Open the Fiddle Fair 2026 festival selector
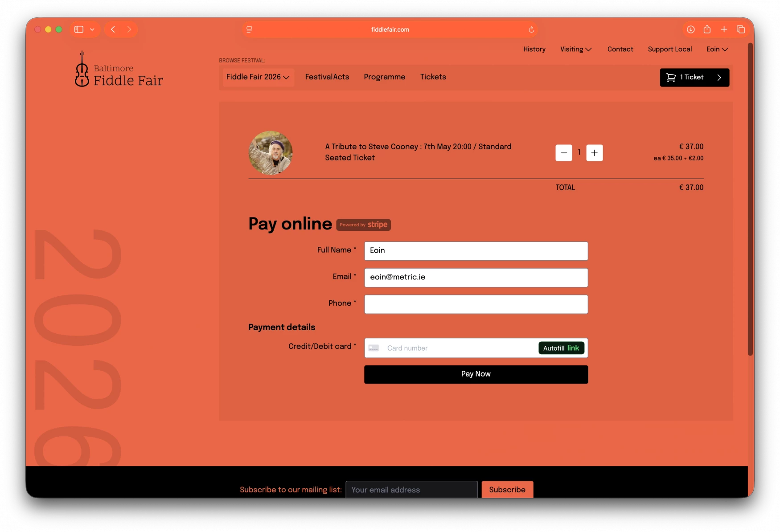 (x=258, y=77)
